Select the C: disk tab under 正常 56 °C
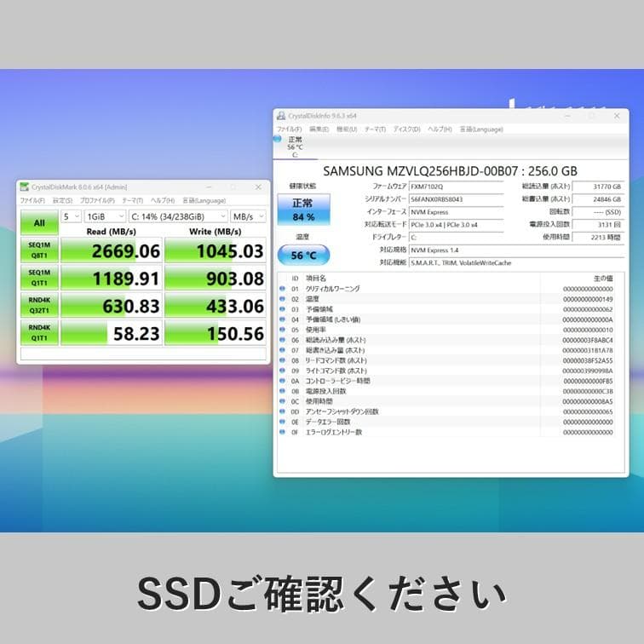This screenshot has width=644, height=644. coord(296,147)
